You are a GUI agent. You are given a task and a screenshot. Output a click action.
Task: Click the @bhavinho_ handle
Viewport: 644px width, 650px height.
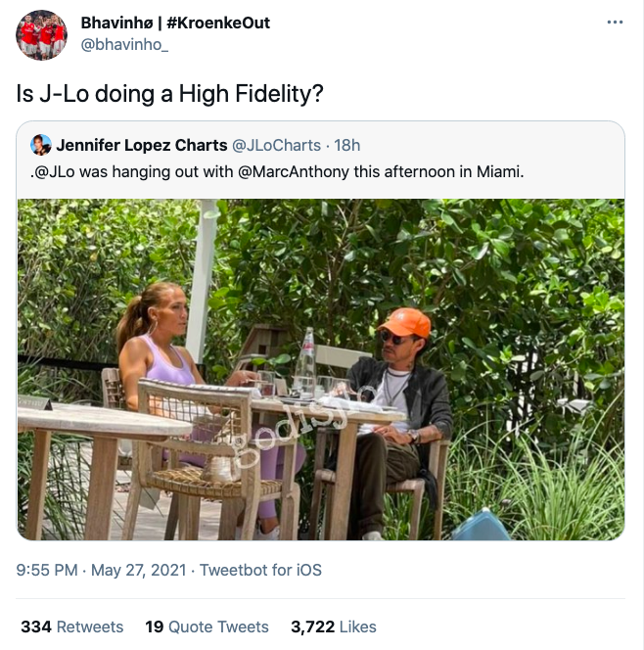(x=124, y=44)
